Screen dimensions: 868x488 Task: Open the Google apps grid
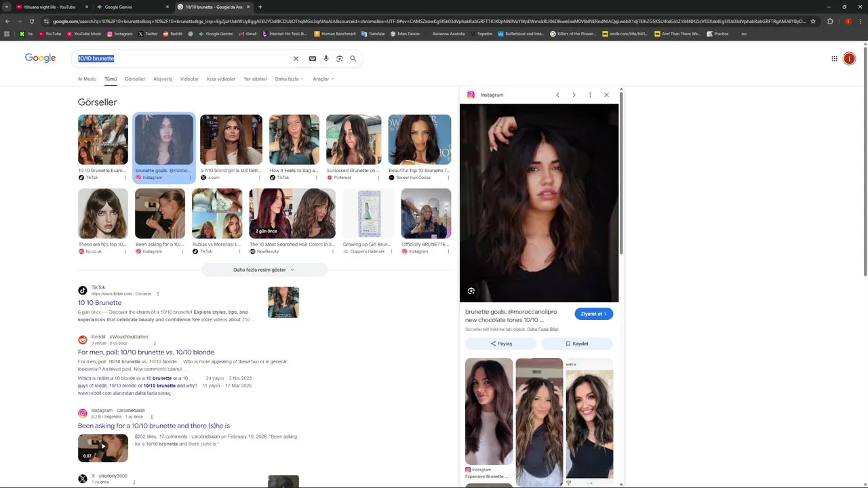click(834, 58)
